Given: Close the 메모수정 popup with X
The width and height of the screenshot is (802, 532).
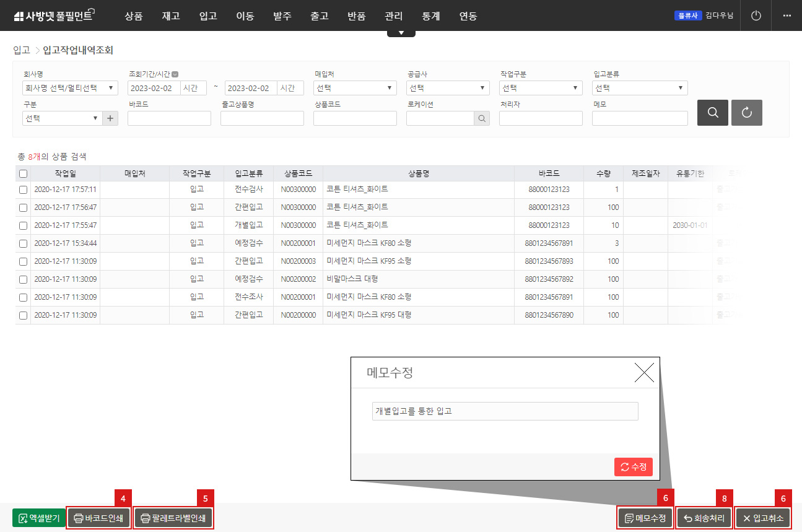Looking at the screenshot, I should coord(644,373).
